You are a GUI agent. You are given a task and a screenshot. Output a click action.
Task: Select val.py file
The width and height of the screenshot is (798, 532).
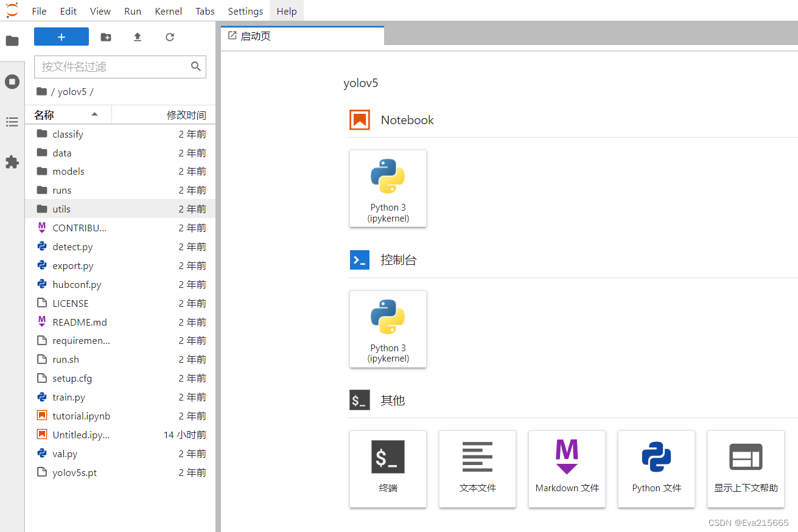tap(120, 453)
